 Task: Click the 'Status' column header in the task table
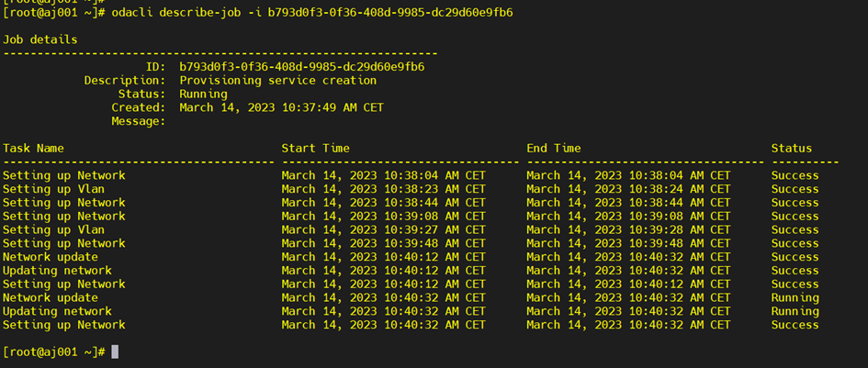pos(791,148)
